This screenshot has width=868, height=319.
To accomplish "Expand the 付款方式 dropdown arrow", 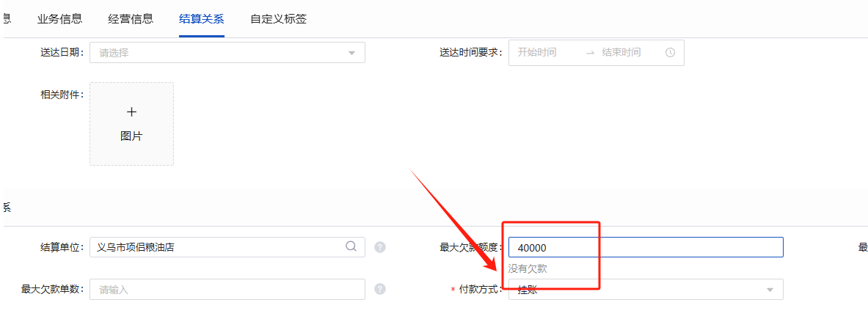I will coord(770,290).
